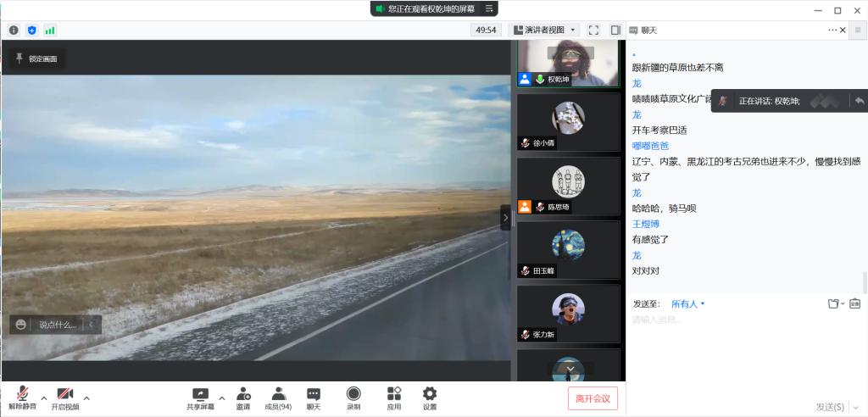Image resolution: width=868 pixels, height=417 pixels.
Task: Open the 所有人 recipient dropdown
Action: (687, 303)
